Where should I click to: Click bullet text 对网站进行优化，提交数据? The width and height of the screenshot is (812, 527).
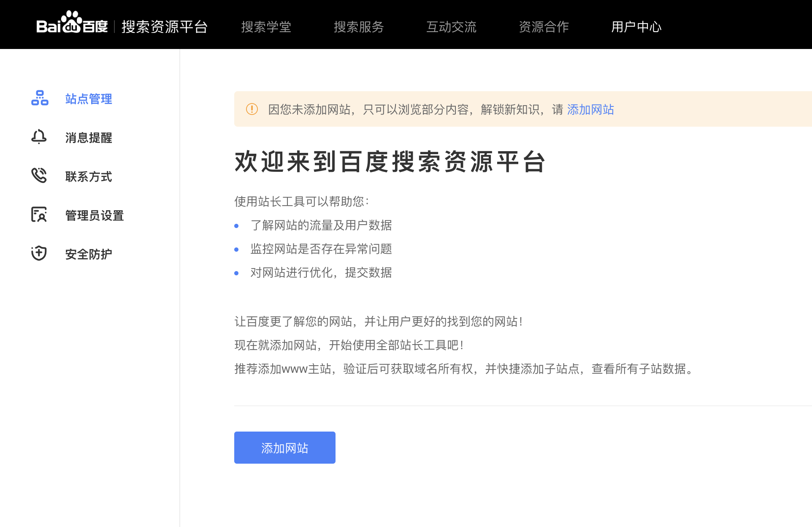click(x=321, y=272)
